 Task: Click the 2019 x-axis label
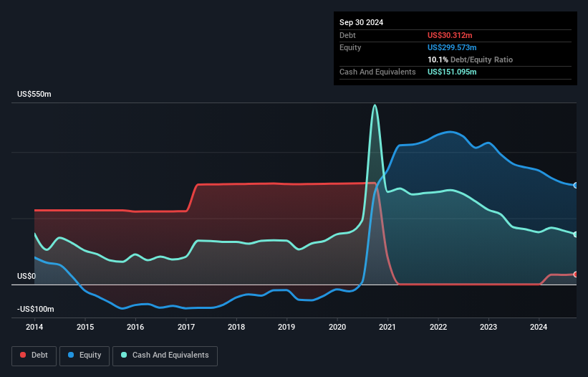tap(286, 327)
